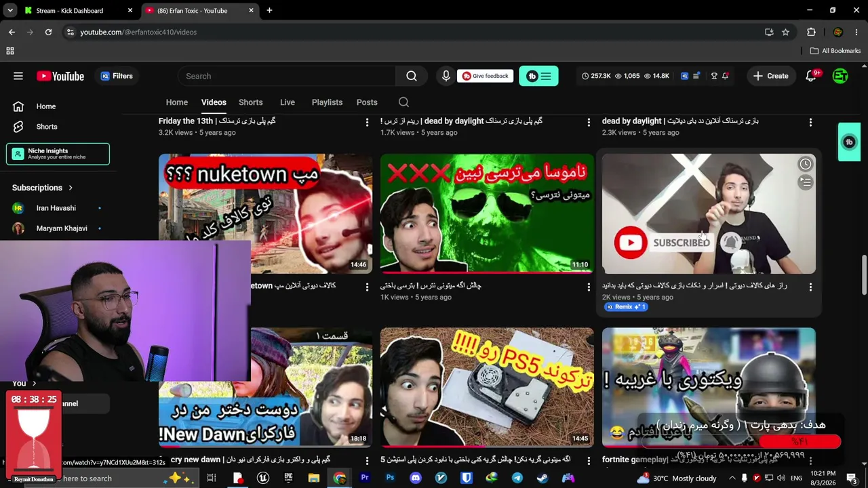Open Epic Games Launcher from the taskbar
Viewport: 868px width, 488px height.
click(x=288, y=478)
